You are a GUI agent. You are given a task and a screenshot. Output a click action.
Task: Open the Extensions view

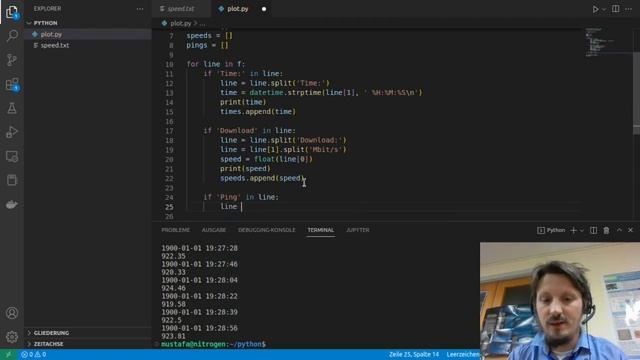coord(12,84)
